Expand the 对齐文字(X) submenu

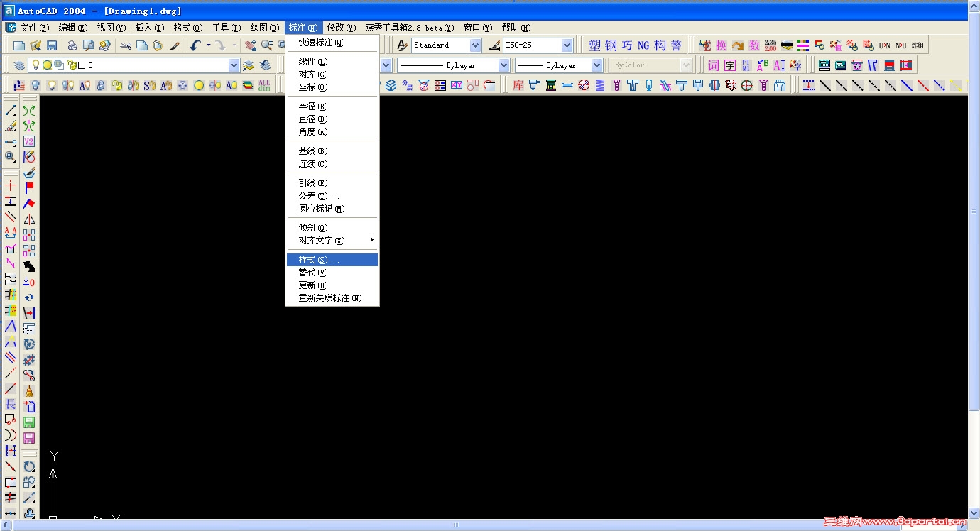coord(332,241)
